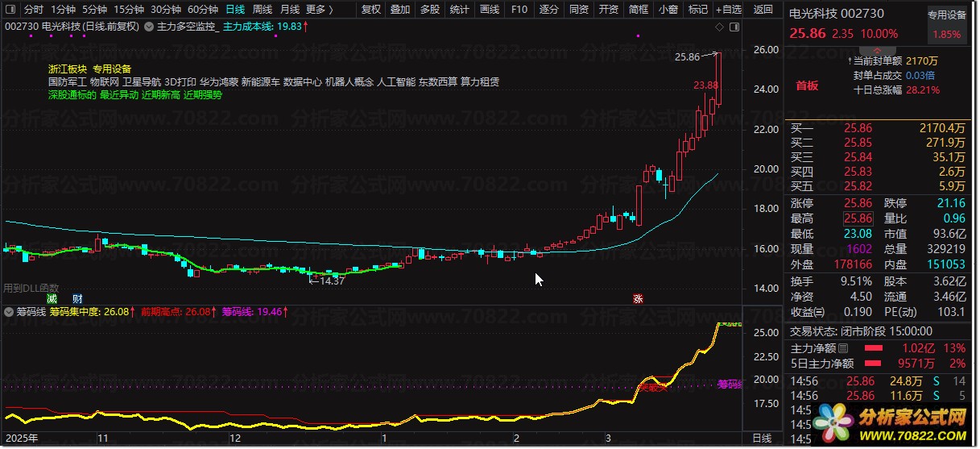The height and width of the screenshot is (449, 980).
Task: Click 同资 toolbar button
Action: click(578, 10)
